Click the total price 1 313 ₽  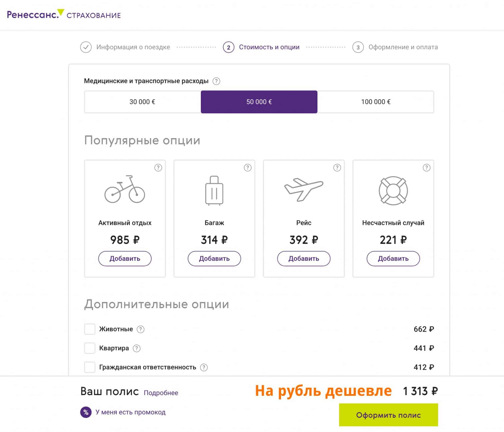pyautogui.click(x=420, y=391)
